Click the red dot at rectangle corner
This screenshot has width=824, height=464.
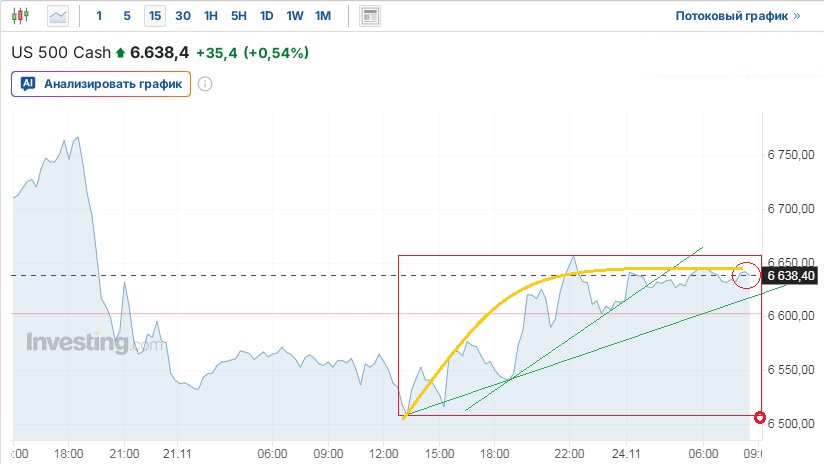click(760, 417)
